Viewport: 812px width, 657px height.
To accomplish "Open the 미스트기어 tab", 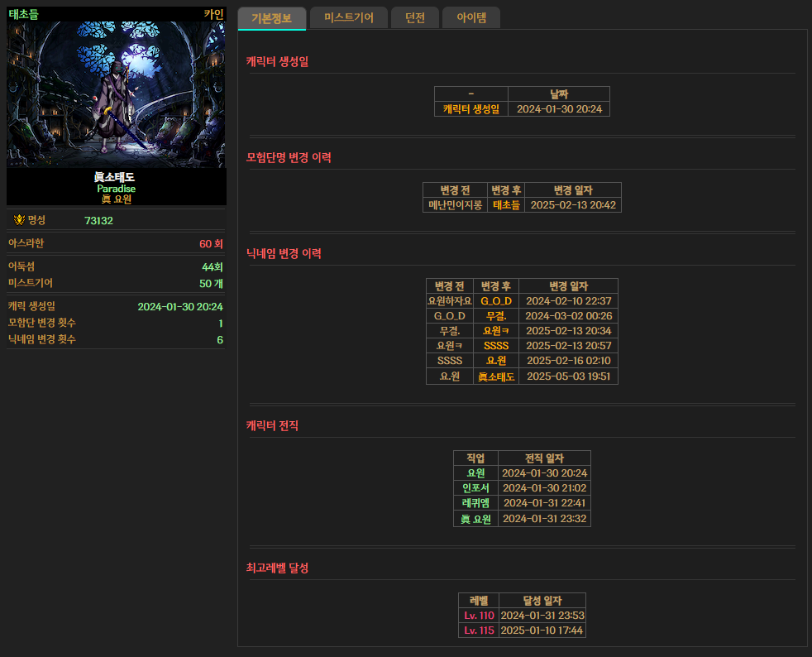I will tap(348, 18).
